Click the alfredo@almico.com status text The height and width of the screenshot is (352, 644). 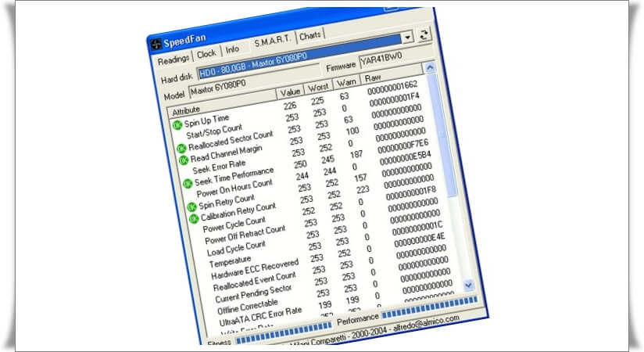pos(426,322)
